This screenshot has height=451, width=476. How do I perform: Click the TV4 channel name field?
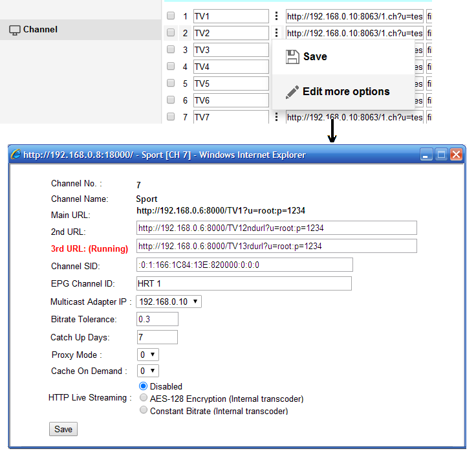230,67
